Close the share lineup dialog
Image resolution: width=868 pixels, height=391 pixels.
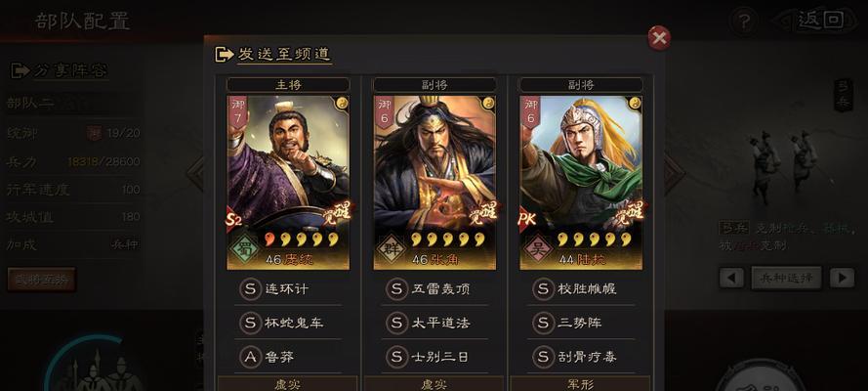[x=659, y=38]
